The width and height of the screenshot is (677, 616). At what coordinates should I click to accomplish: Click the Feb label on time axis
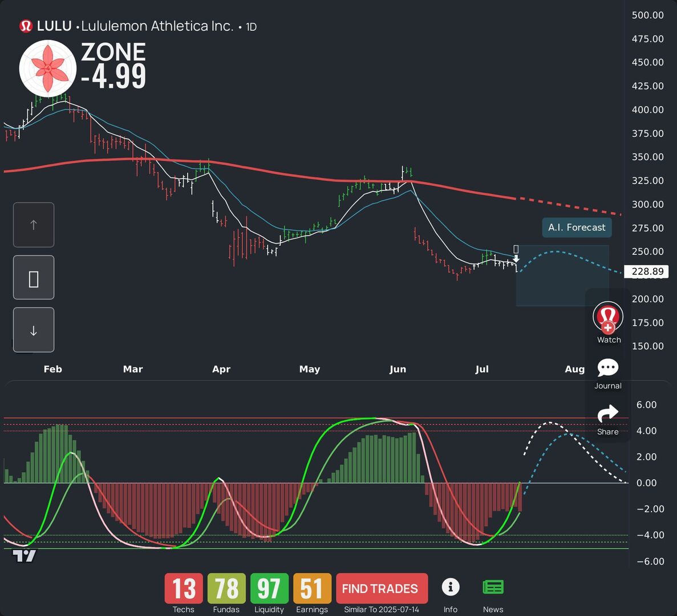(52, 369)
